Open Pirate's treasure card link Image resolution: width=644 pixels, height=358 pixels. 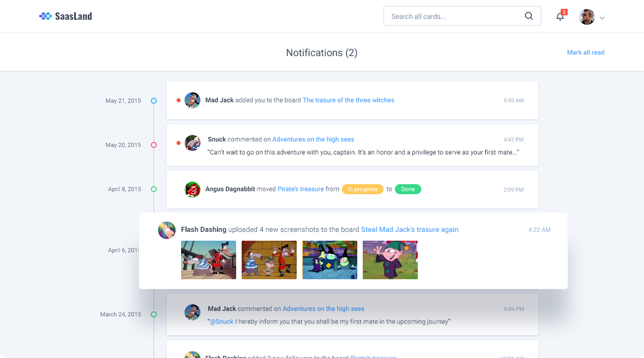click(x=301, y=189)
